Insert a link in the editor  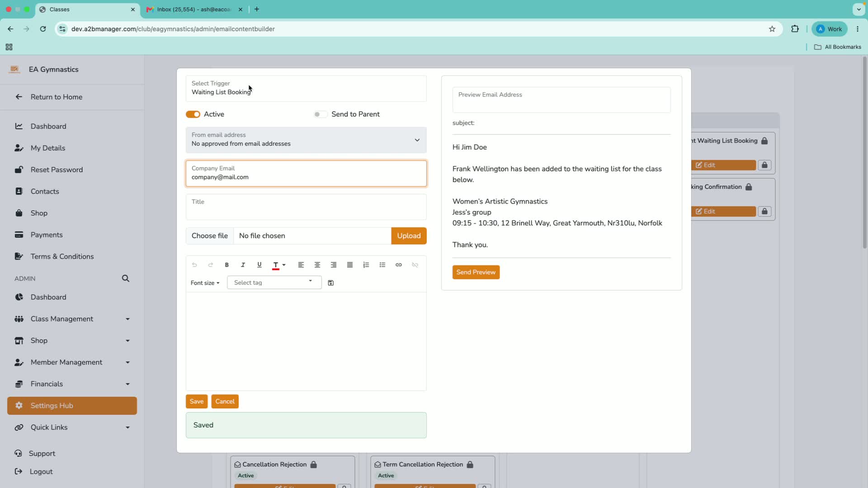click(x=399, y=265)
